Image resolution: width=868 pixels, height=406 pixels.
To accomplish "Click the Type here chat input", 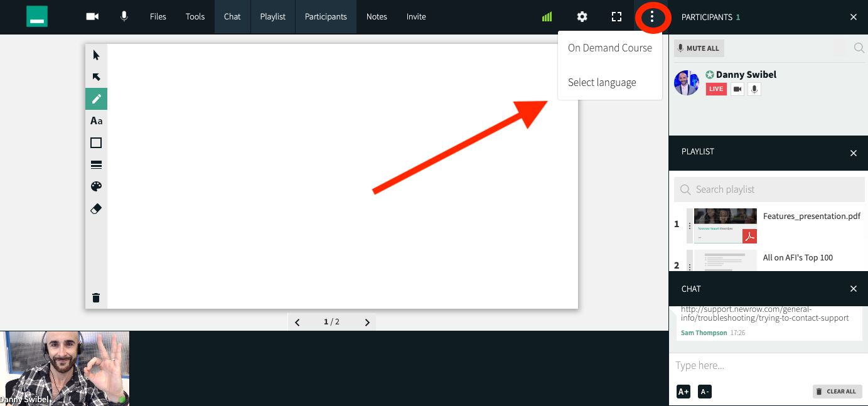I will [768, 365].
